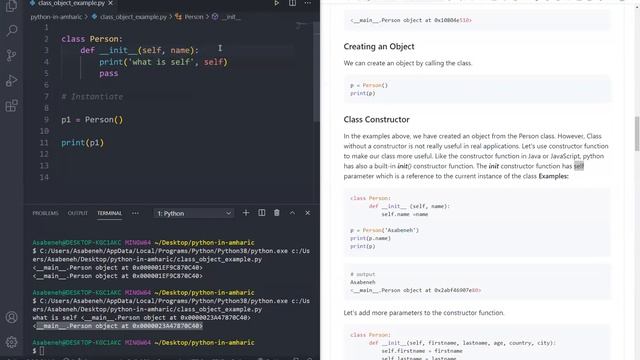Click python-in-amharic breadcrumb folder

[56, 17]
